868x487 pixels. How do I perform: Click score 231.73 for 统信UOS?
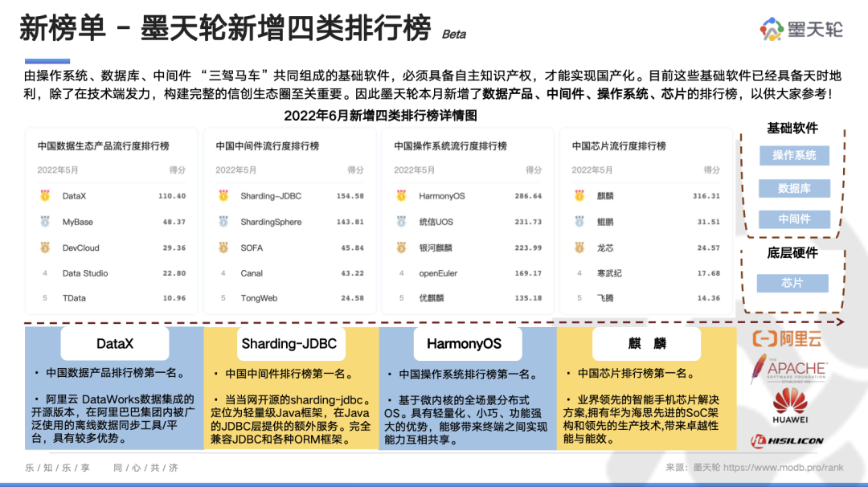[x=528, y=222]
